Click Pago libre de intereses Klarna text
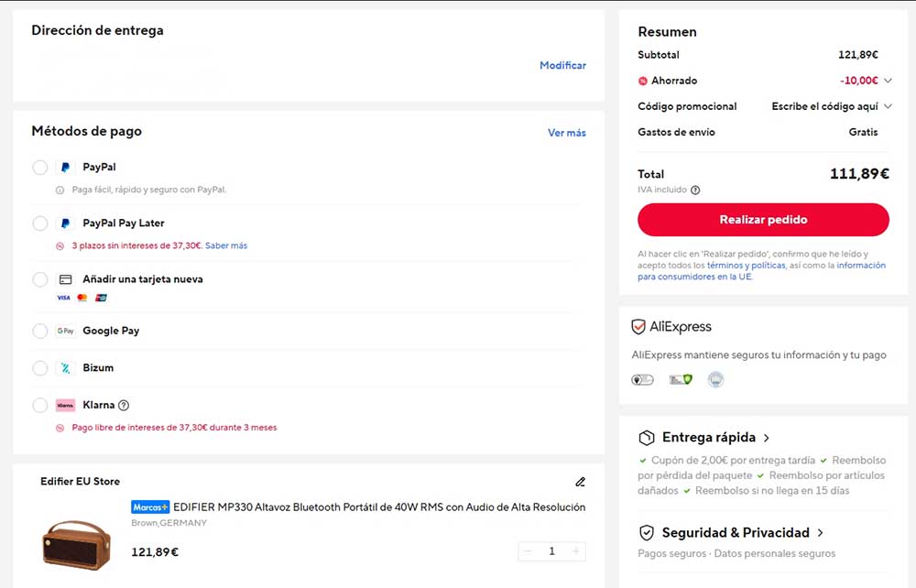 pos(174,428)
